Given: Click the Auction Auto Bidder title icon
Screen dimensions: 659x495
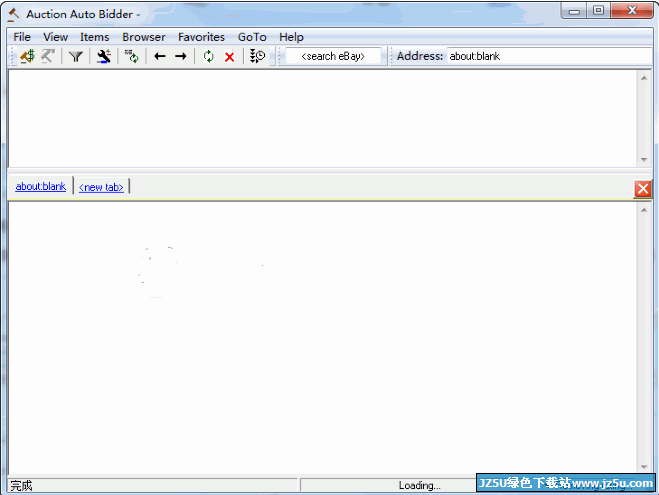Looking at the screenshot, I should click(x=13, y=14).
